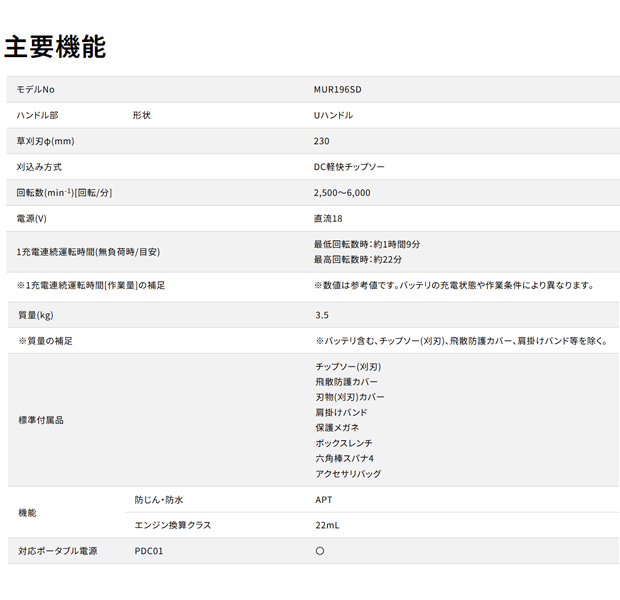Click the Uハンドル value cell
This screenshot has height=600, width=620.
(333, 115)
